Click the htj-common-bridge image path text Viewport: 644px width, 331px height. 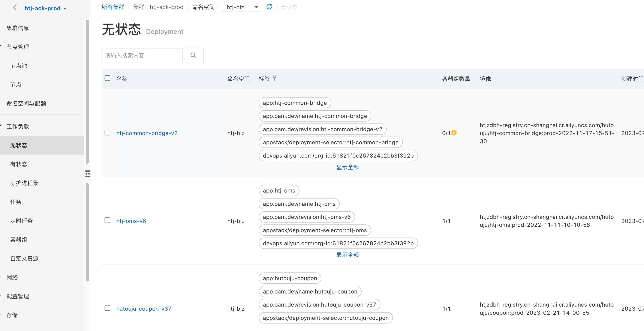coord(547,133)
